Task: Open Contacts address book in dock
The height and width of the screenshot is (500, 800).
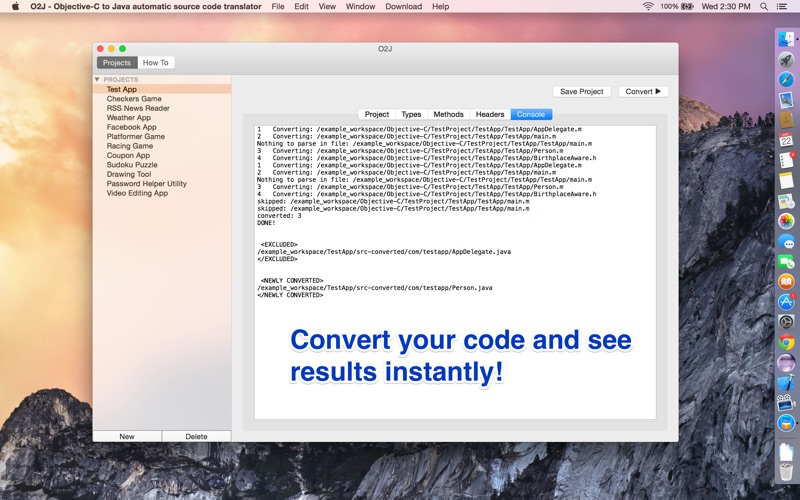Action: [x=786, y=120]
